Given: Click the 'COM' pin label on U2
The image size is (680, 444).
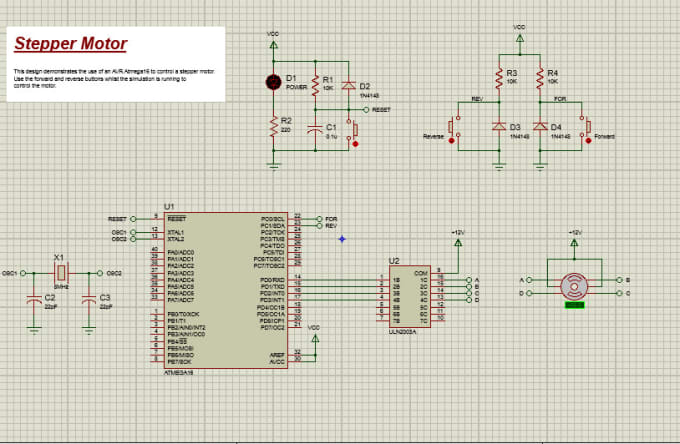Looking at the screenshot, I should tap(421, 273).
